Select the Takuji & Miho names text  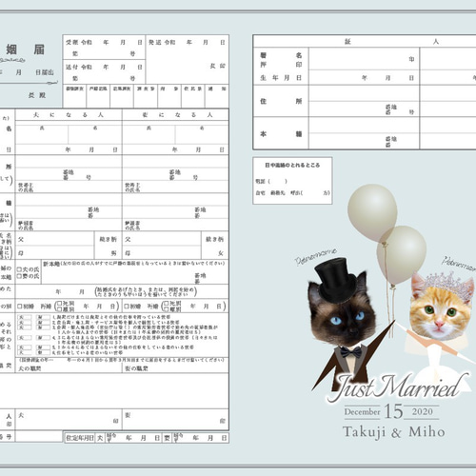(x=393, y=432)
